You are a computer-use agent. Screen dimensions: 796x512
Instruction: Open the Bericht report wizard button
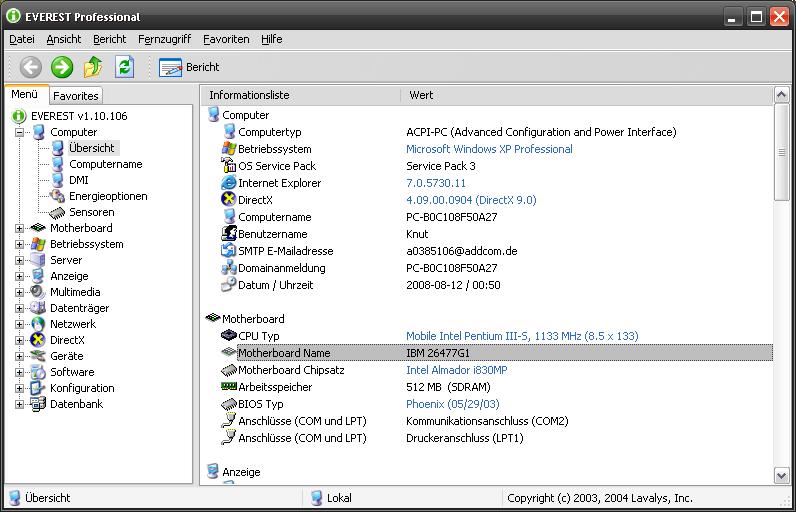click(189, 67)
